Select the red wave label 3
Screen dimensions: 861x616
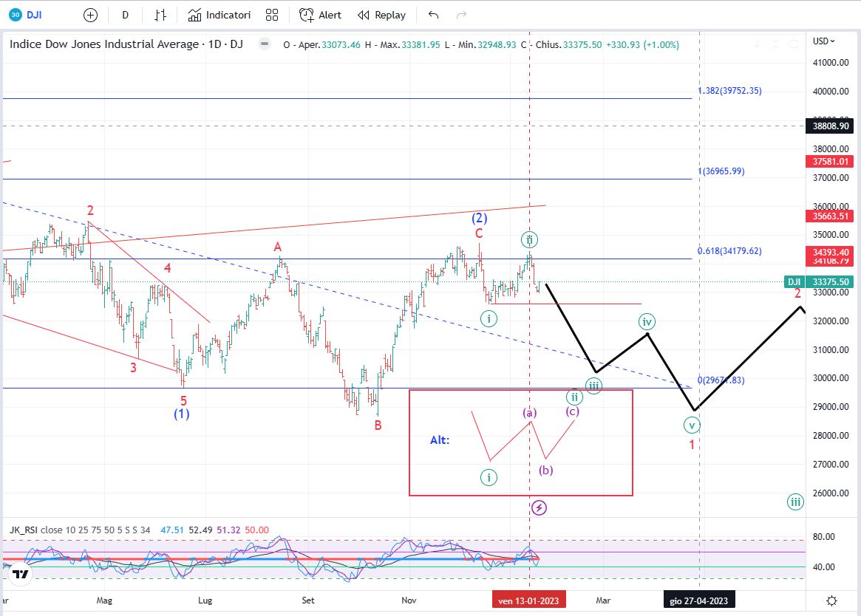pyautogui.click(x=133, y=367)
